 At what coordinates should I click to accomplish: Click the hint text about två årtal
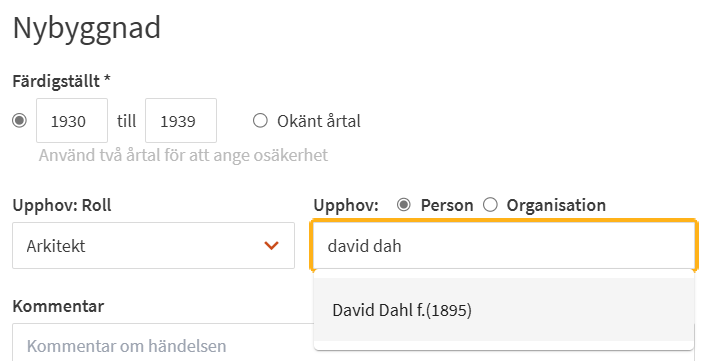183,155
